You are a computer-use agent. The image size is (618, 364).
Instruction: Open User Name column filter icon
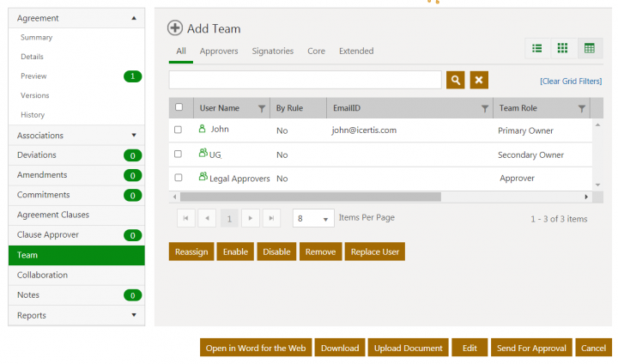point(262,108)
